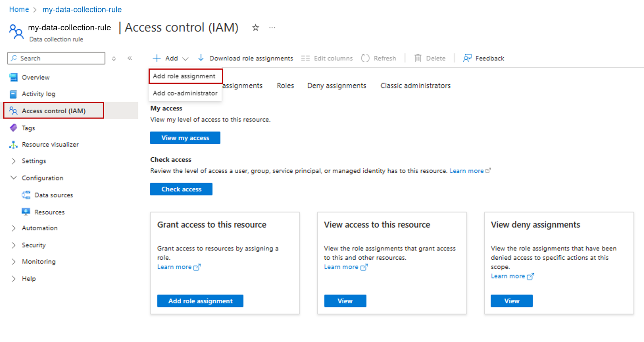Image resolution: width=644 pixels, height=342 pixels.
Task: Choose Add role assignment from the menu
Action: [x=184, y=76]
